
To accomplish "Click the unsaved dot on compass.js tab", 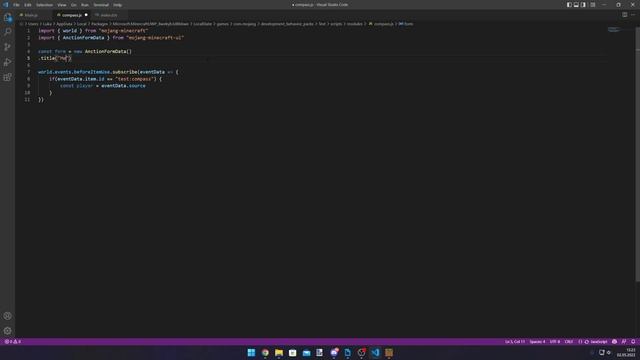I will (x=86, y=15).
